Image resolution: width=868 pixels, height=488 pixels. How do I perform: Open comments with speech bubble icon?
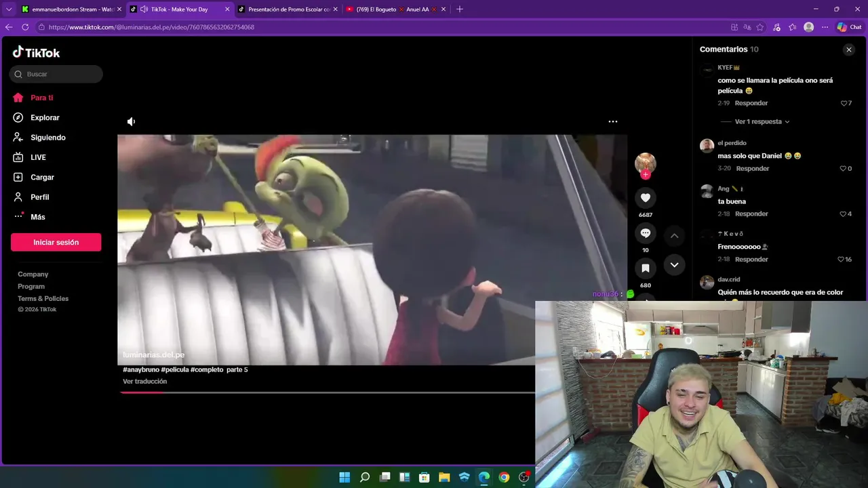[646, 233]
